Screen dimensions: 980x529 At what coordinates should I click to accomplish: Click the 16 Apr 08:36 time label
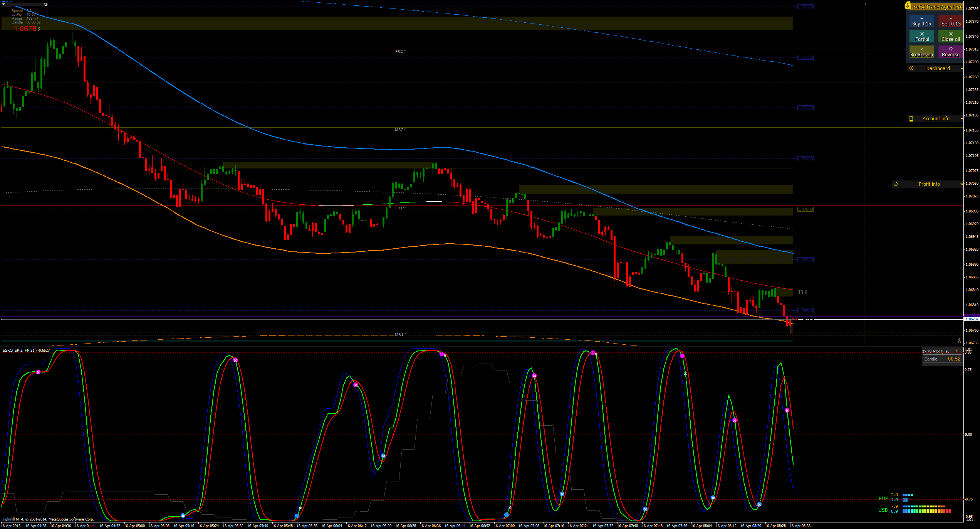(800, 526)
